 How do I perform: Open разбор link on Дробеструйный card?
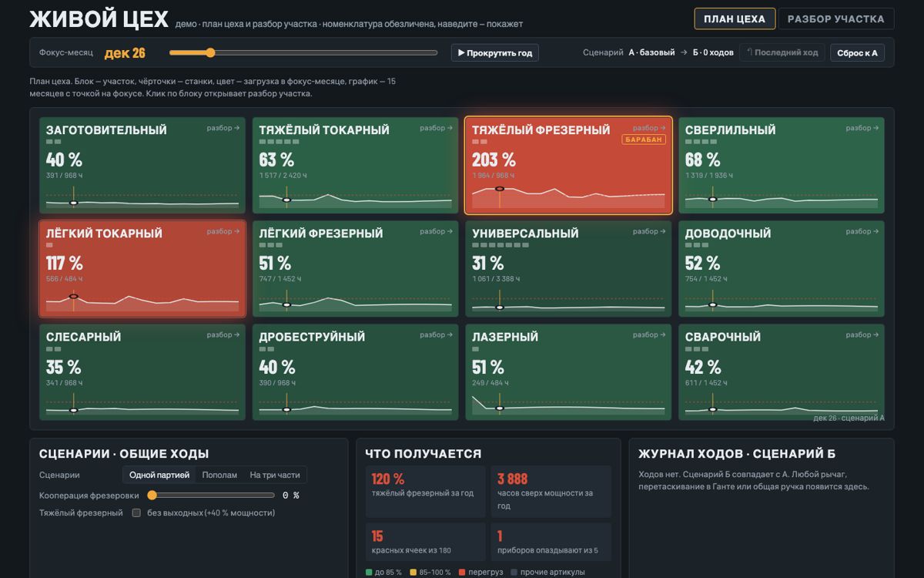(x=437, y=334)
